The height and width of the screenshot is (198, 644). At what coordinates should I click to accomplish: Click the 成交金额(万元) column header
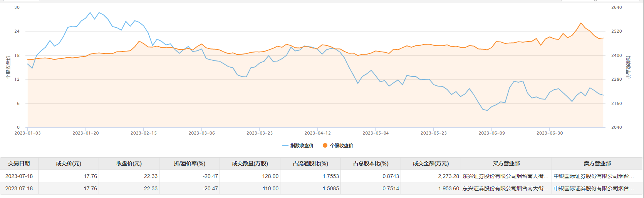[431, 163]
